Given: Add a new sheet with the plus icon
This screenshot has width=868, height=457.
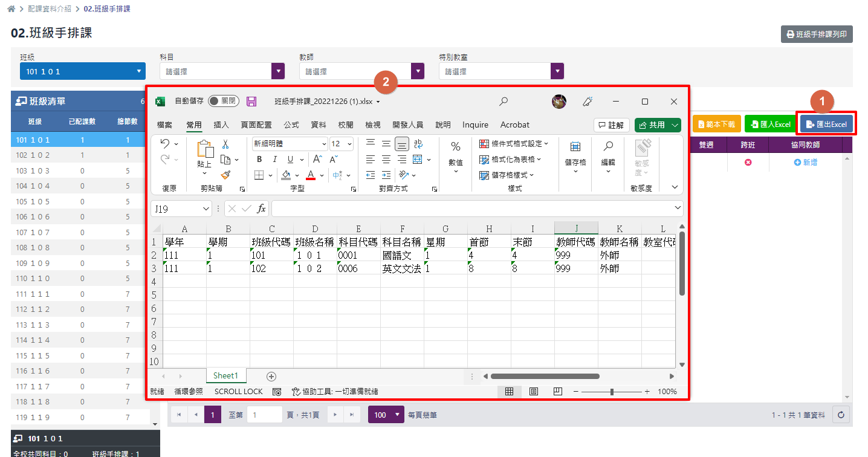Looking at the screenshot, I should coord(271,376).
